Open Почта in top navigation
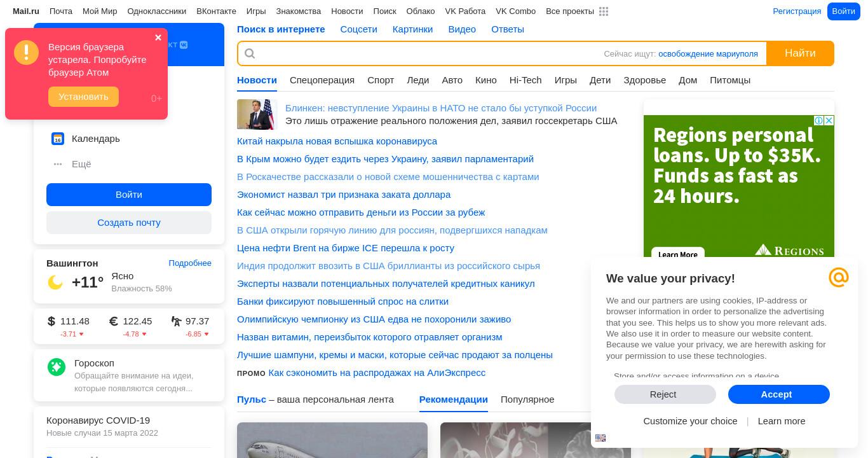The height and width of the screenshot is (458, 868). pos(61,11)
